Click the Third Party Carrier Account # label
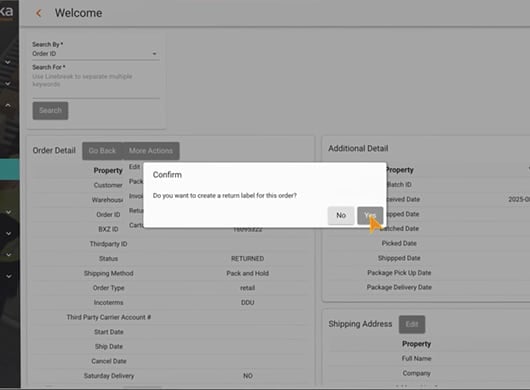The image size is (530, 390). pyautogui.click(x=109, y=317)
